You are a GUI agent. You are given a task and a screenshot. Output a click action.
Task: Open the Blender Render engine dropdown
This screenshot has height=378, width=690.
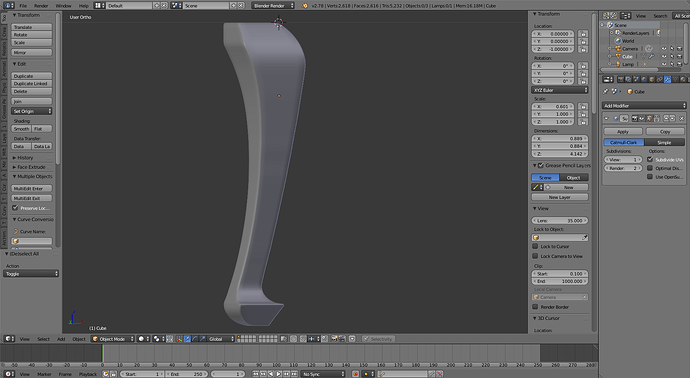coord(273,6)
